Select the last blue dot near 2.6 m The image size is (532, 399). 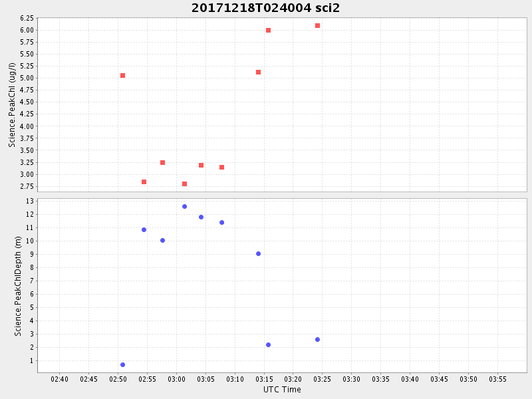tap(317, 340)
